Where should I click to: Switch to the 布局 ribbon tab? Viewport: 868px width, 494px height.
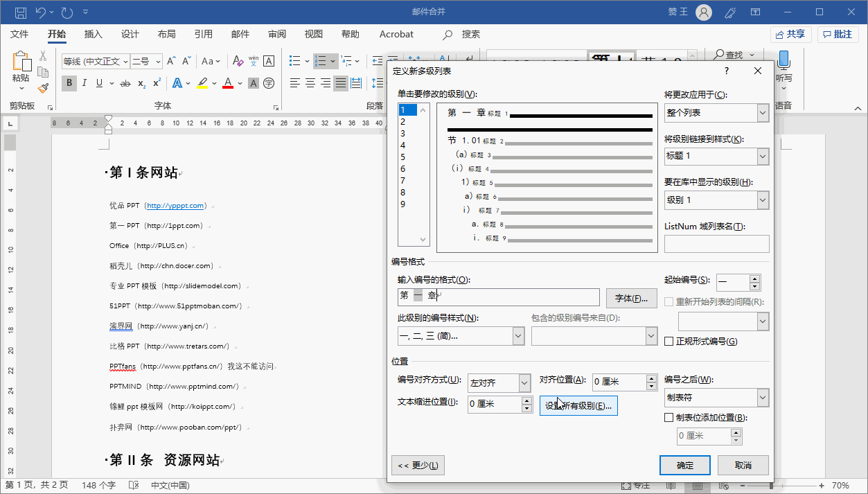[x=166, y=34]
